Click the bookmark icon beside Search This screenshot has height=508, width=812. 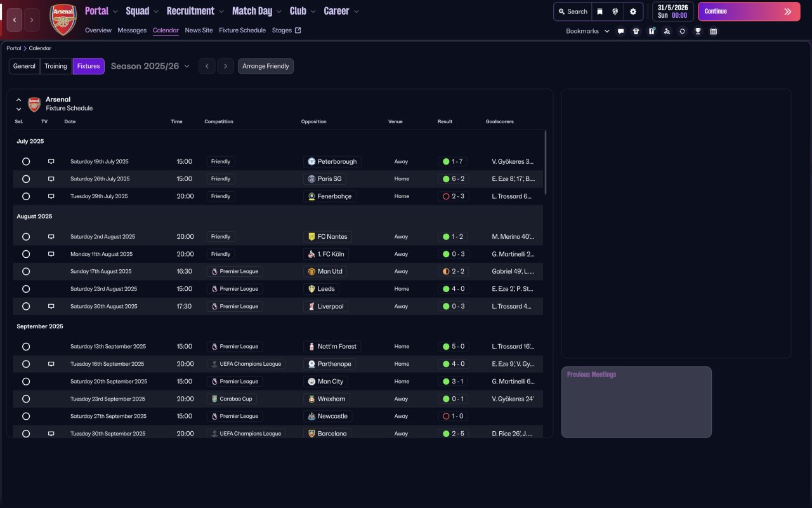599,11
